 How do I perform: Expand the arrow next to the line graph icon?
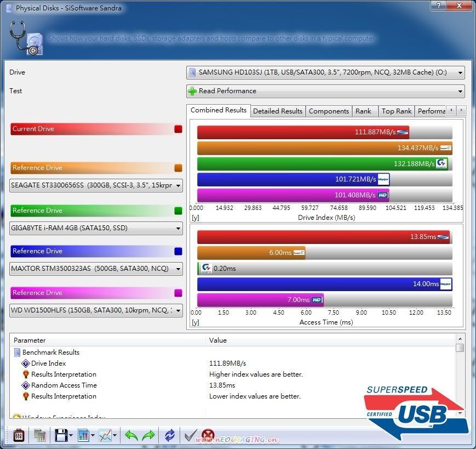coord(114,436)
